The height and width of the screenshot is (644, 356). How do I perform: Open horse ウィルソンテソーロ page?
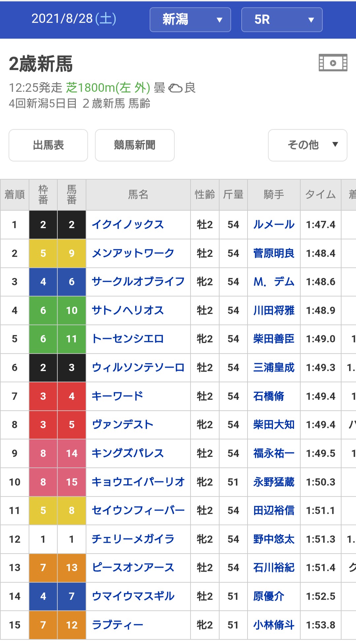pyautogui.click(x=138, y=368)
